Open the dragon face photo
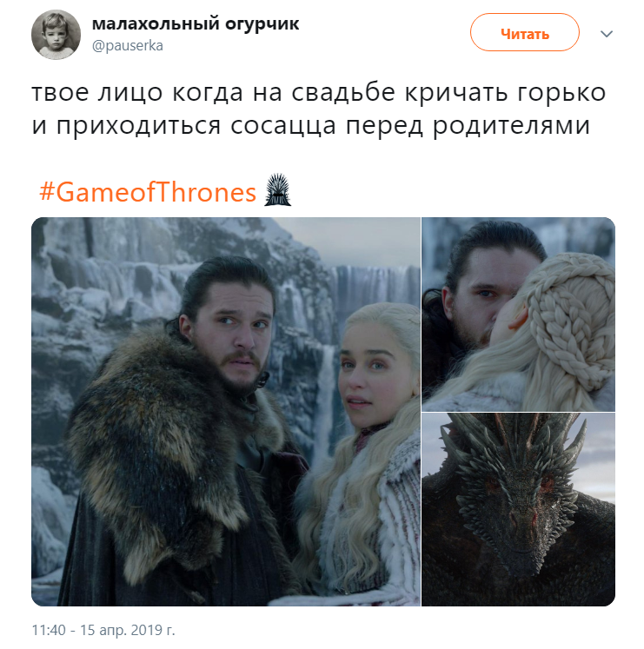644x649 pixels. coord(518,509)
